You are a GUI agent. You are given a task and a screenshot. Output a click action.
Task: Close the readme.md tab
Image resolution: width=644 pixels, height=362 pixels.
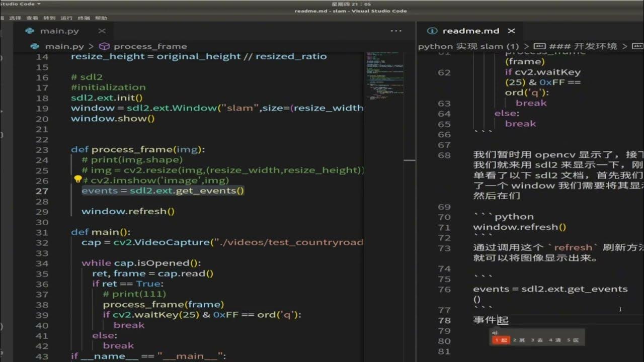(x=511, y=31)
